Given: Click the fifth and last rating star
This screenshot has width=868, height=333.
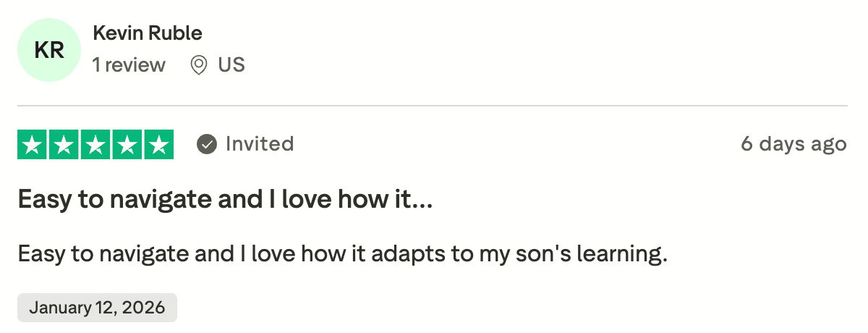Looking at the screenshot, I should click(158, 145).
